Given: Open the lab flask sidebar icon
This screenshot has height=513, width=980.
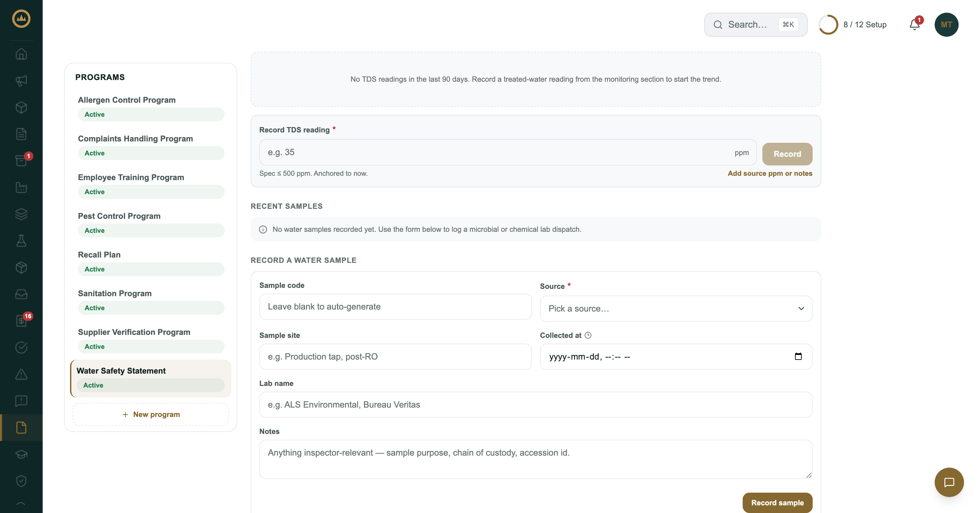Looking at the screenshot, I should [x=21, y=240].
